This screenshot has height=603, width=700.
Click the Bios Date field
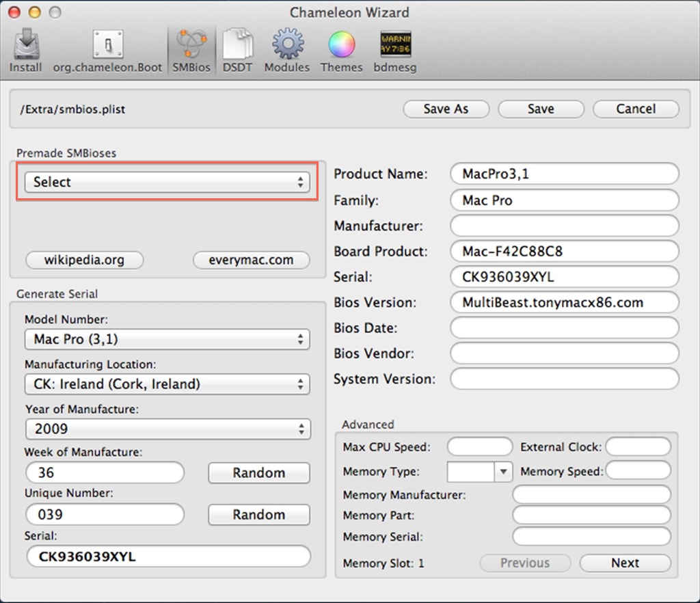pyautogui.click(x=565, y=327)
